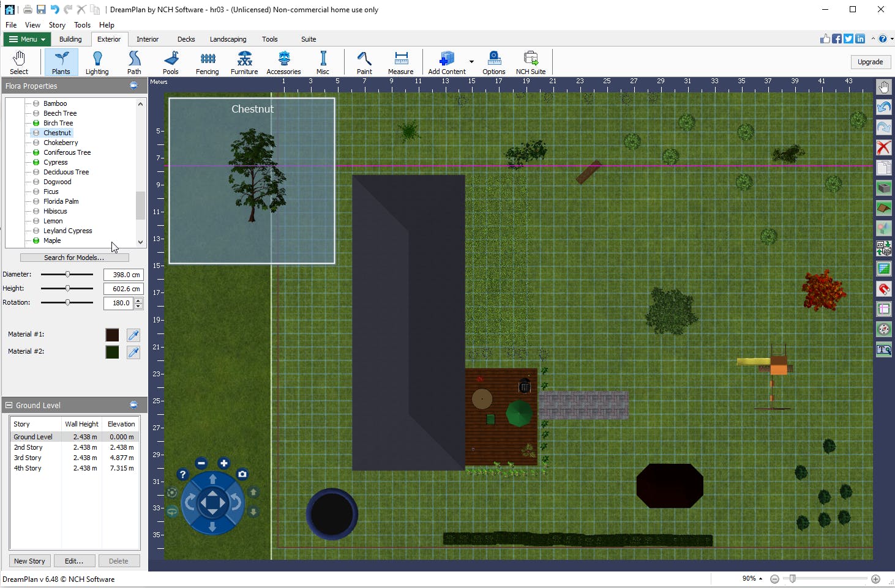Click the Material #2 color swatch
This screenshot has width=895, height=588.
(x=112, y=352)
